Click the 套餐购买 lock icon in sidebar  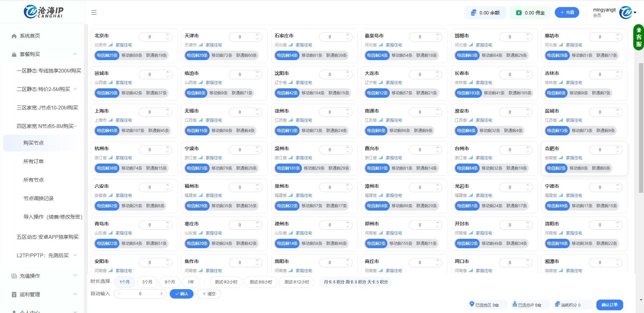tap(14, 54)
